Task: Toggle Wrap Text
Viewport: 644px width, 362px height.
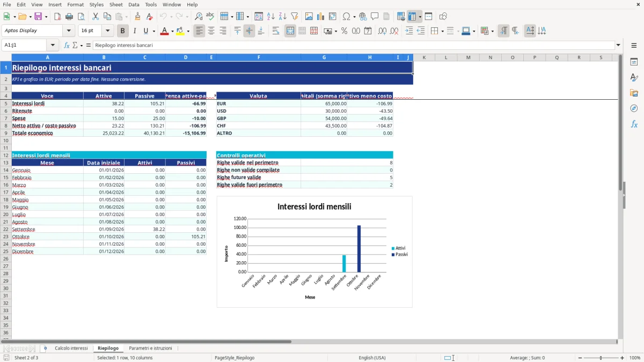Action: tap(276, 31)
